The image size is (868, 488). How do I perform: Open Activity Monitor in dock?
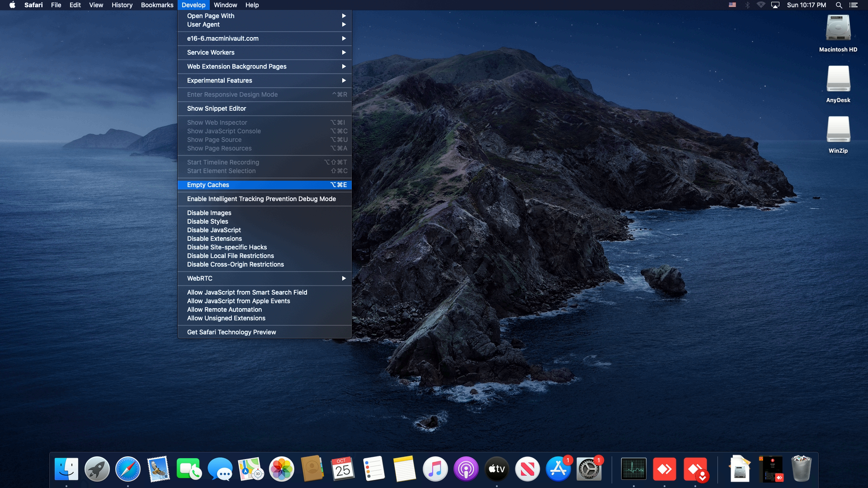tap(633, 469)
